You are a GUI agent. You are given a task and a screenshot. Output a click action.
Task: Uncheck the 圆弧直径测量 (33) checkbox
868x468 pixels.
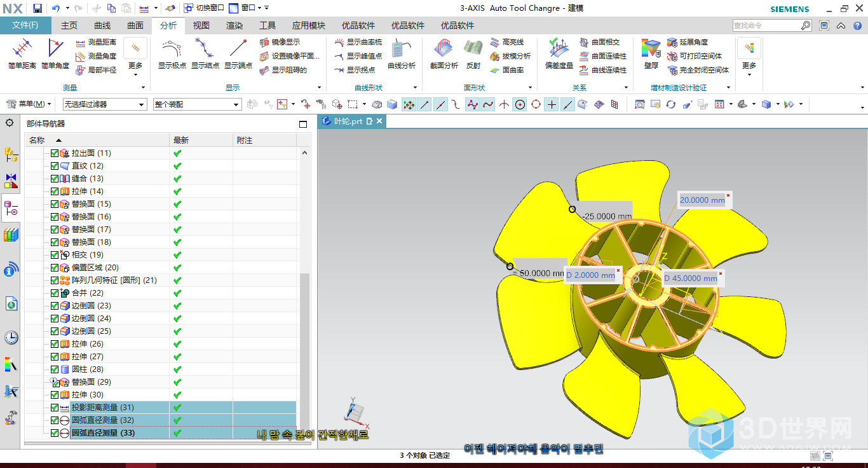[54, 433]
